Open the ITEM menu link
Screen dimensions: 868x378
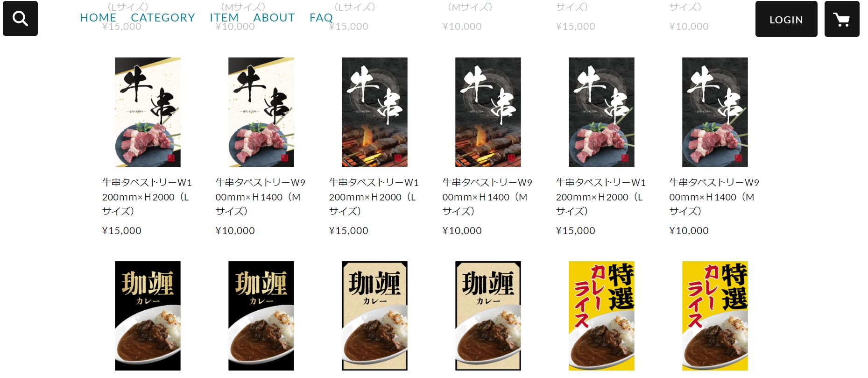click(x=224, y=18)
